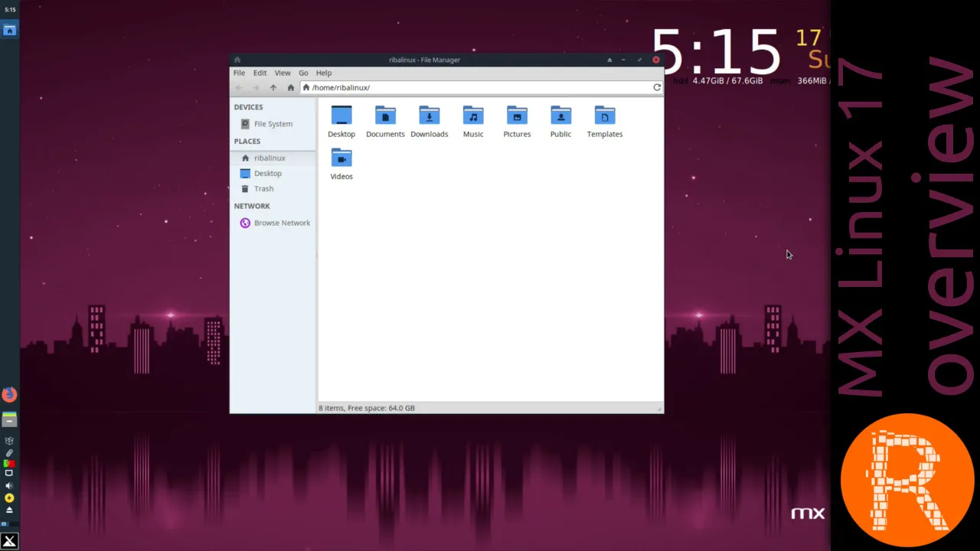Go to the home folder via toolbar icon

290,87
